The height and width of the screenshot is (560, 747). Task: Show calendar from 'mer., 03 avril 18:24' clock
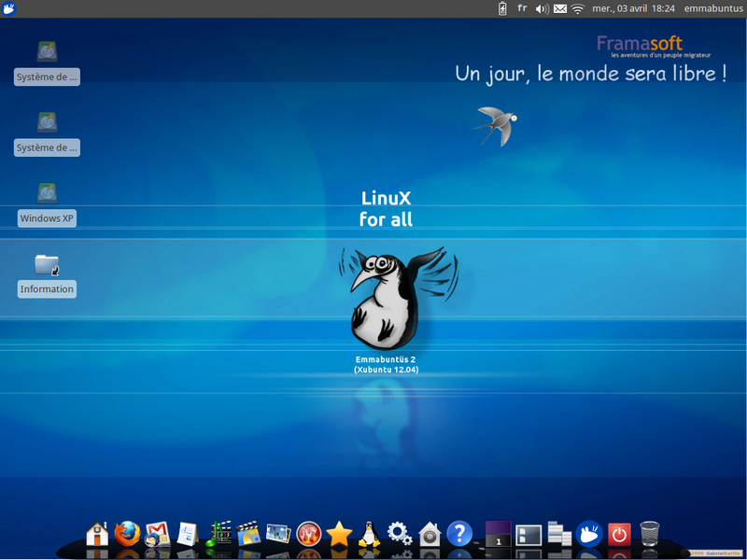(633, 8)
